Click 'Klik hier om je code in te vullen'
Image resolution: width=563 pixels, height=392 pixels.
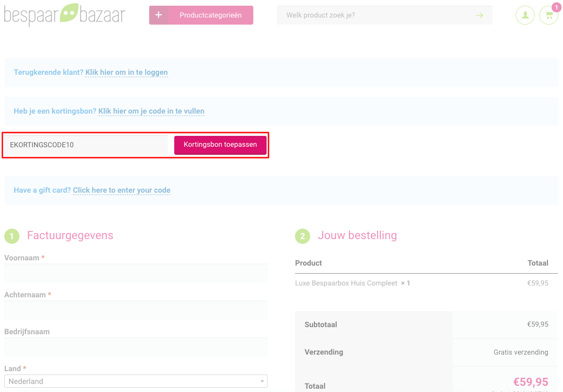[x=151, y=111]
